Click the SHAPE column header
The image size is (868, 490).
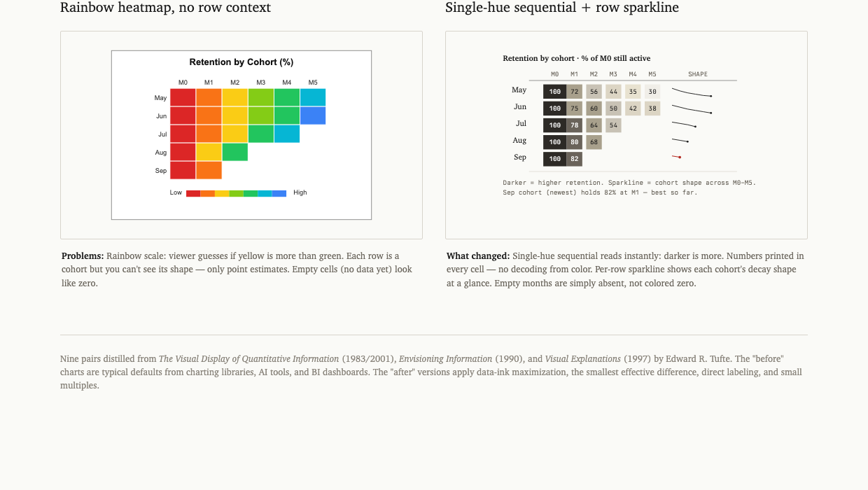[x=698, y=74]
